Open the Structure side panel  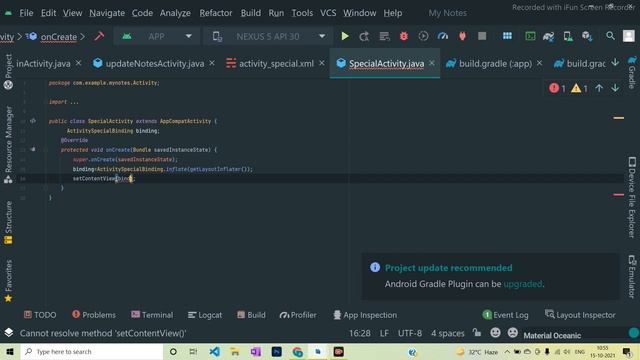click(8, 223)
